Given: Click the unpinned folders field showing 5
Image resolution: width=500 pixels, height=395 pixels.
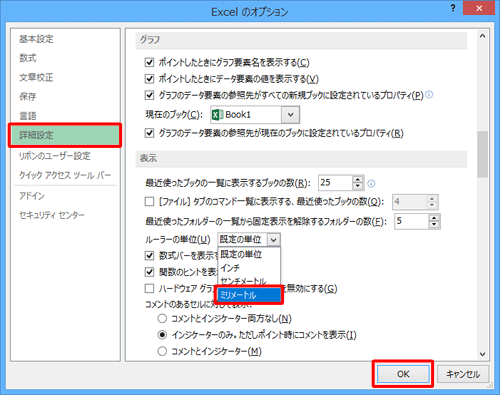Looking at the screenshot, I should 412,221.
